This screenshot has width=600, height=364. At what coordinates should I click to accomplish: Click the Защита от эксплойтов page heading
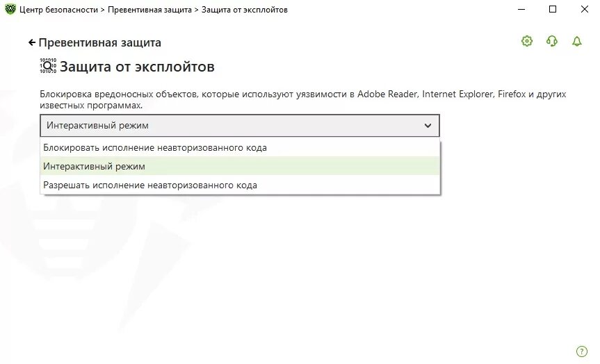(x=137, y=67)
